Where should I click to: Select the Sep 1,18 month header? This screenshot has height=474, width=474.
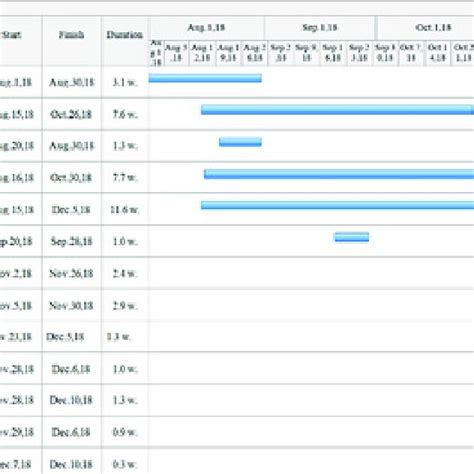320,28
